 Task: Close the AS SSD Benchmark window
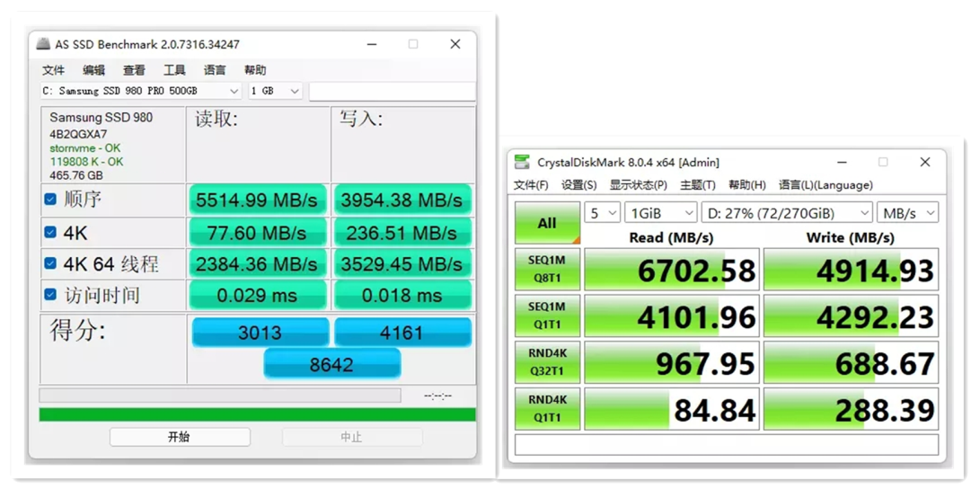pos(455,44)
